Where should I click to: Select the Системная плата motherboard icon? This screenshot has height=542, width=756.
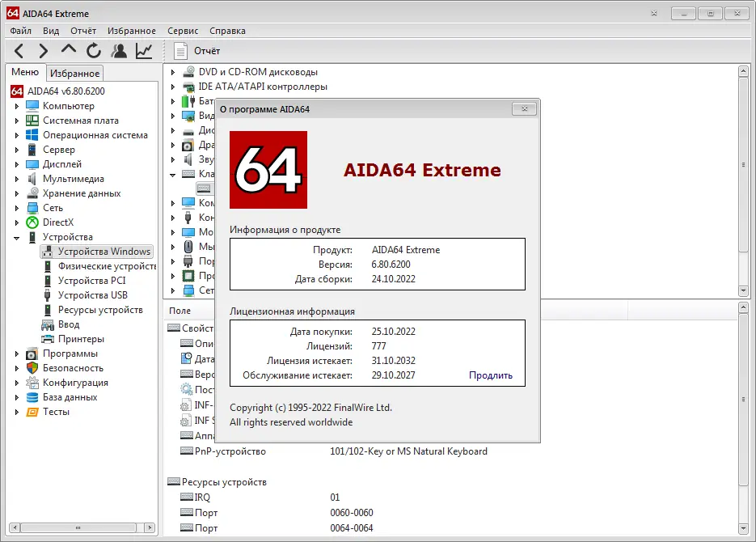coord(32,120)
